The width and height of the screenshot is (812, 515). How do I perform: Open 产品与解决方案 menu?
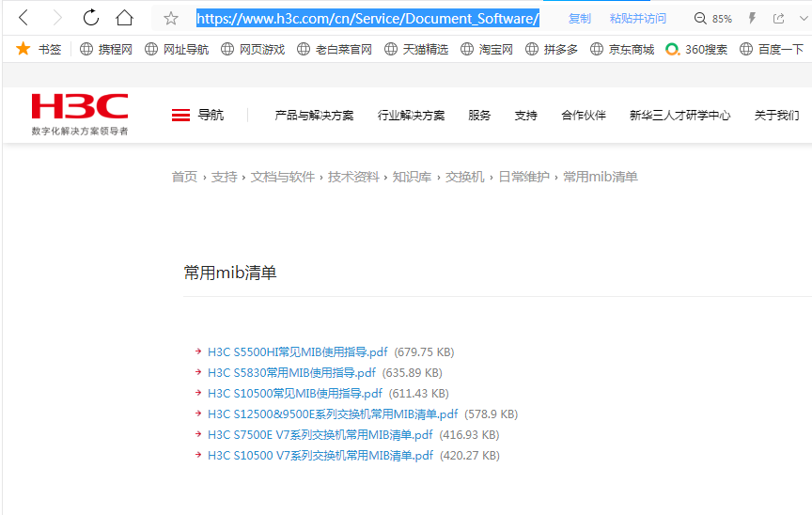314,115
